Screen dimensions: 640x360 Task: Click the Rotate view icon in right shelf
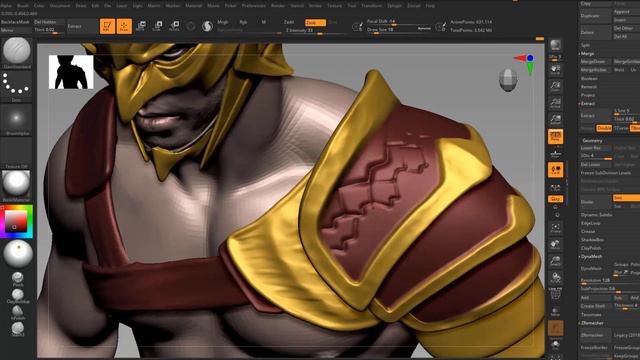(x=556, y=278)
